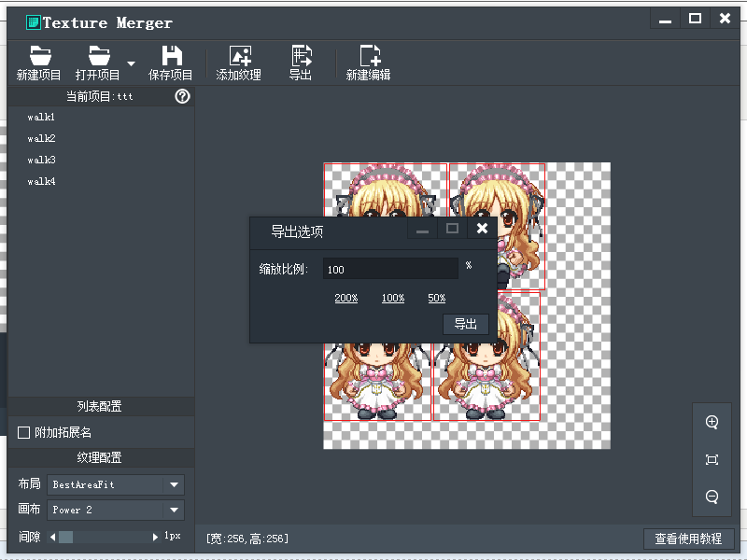Close the 导出选项 dialog
Screen dimensions: 747x560
point(482,229)
